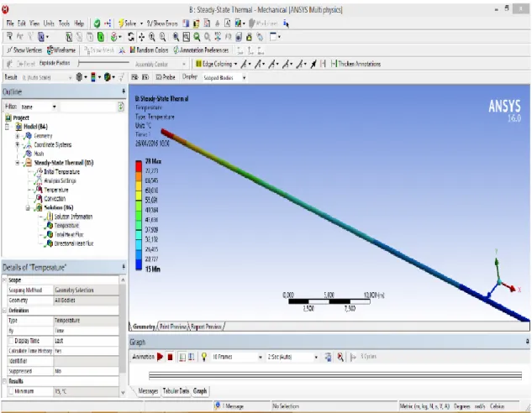Expand the Geometry tree node

coord(18,136)
